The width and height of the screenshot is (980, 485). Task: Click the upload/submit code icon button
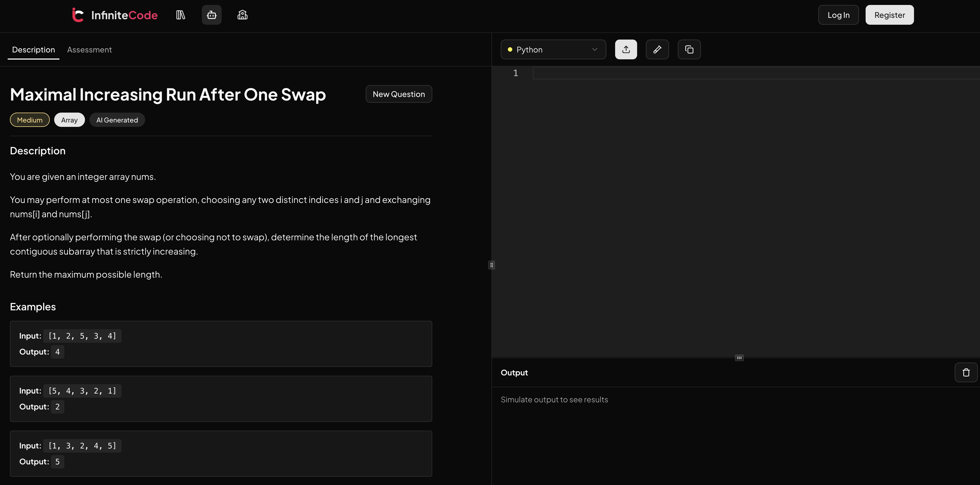626,49
